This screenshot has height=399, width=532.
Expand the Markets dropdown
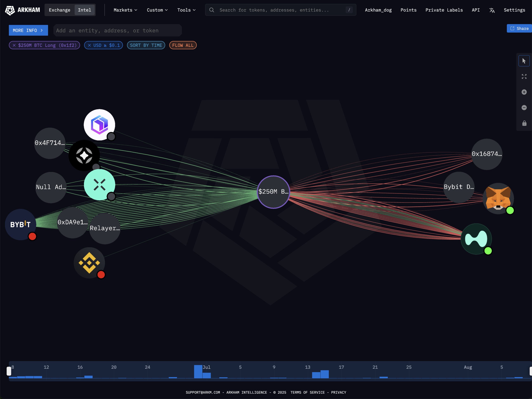[125, 10]
